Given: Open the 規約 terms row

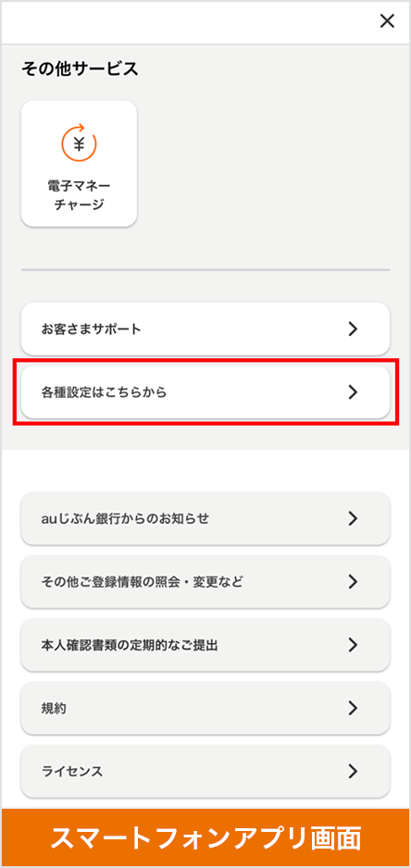Looking at the screenshot, I should [205, 708].
